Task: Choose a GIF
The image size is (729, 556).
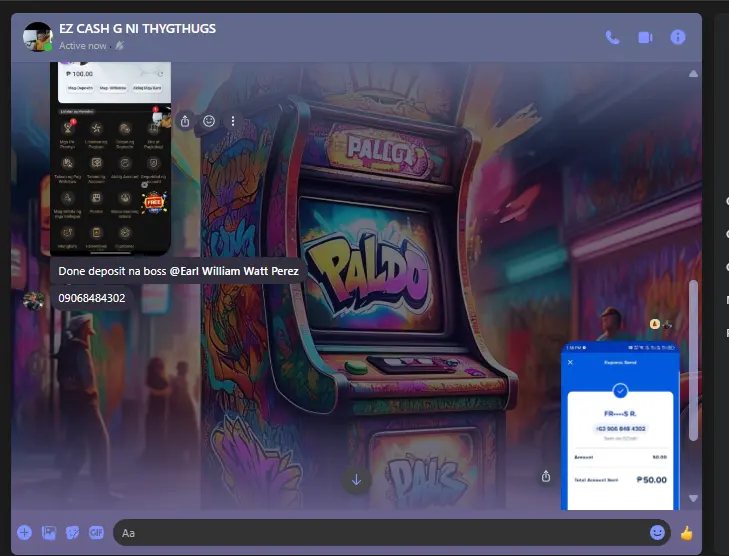Action: point(96,533)
